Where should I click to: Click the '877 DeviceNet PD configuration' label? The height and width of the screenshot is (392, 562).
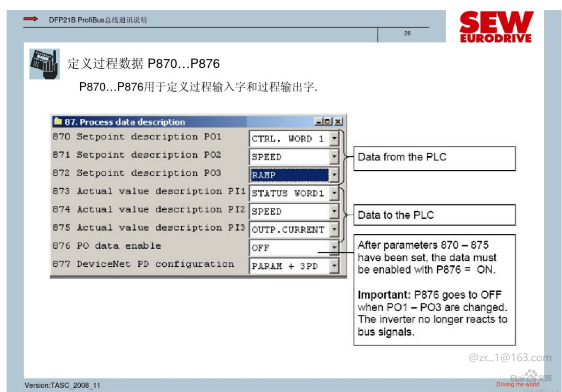coord(143,264)
